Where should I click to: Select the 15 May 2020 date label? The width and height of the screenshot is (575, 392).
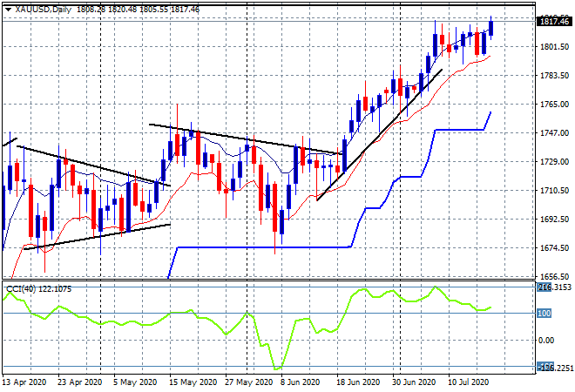click(x=193, y=382)
